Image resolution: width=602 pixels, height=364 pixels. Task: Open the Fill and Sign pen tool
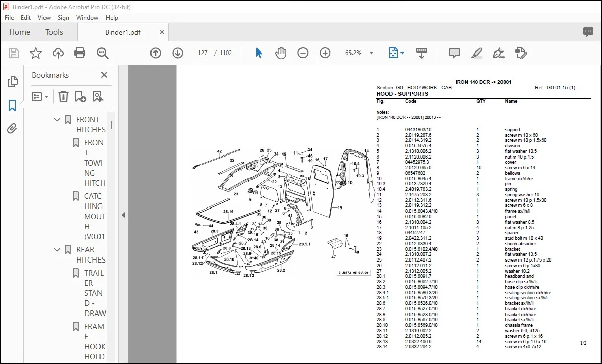pyautogui.click(x=499, y=53)
